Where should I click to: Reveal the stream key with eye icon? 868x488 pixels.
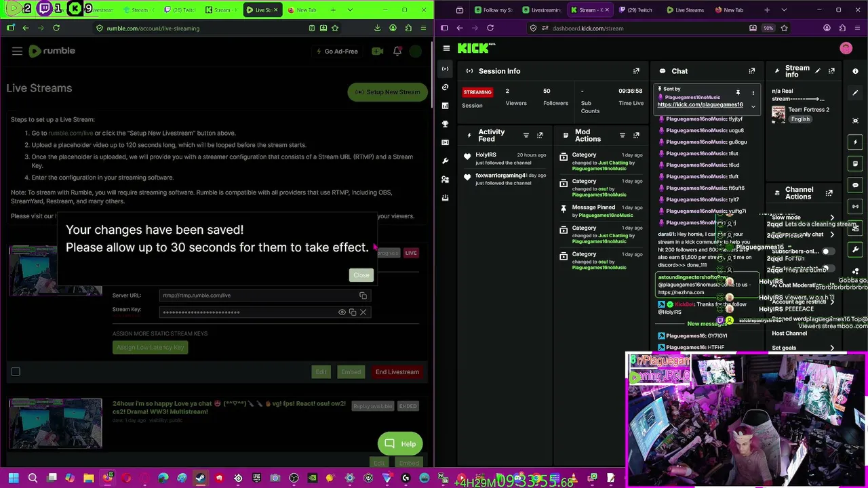click(x=342, y=312)
